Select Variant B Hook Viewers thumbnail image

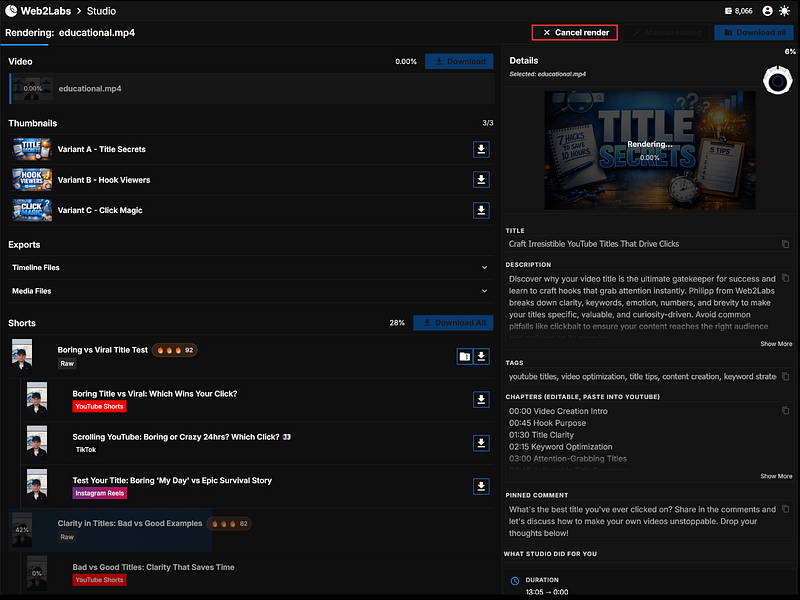(32, 180)
